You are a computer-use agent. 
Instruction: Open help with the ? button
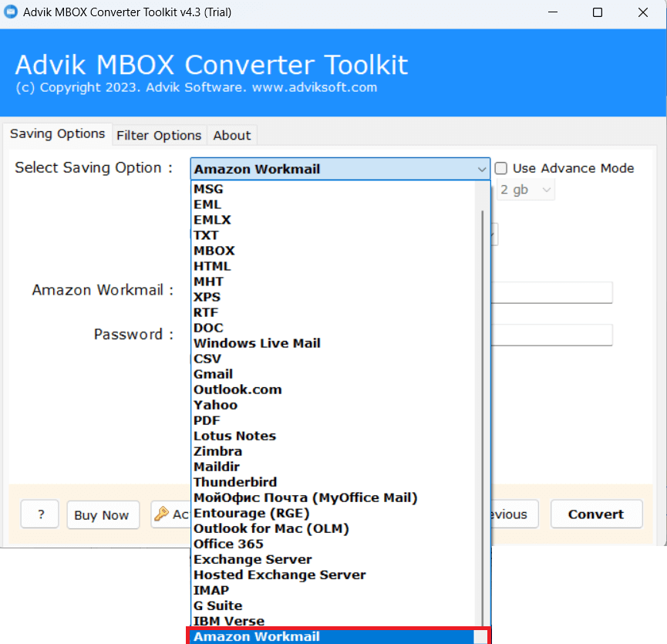[39, 514]
